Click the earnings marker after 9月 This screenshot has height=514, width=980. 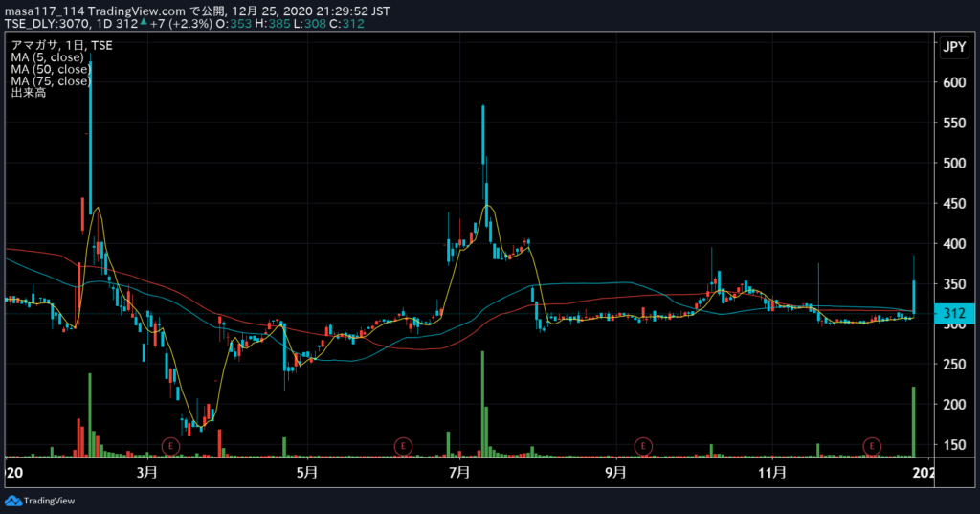(643, 446)
